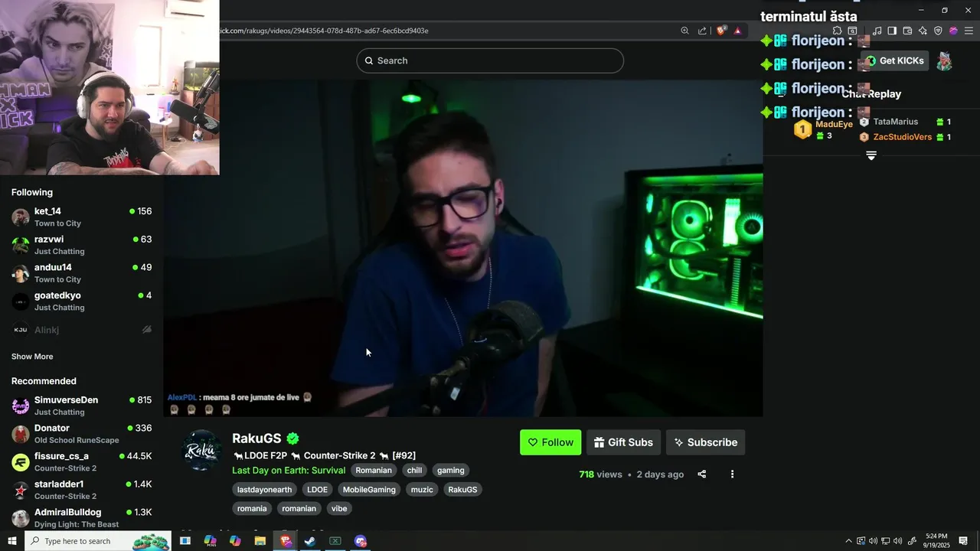The image size is (980, 551).
Task: Click the Gift Subs button
Action: pyautogui.click(x=623, y=442)
